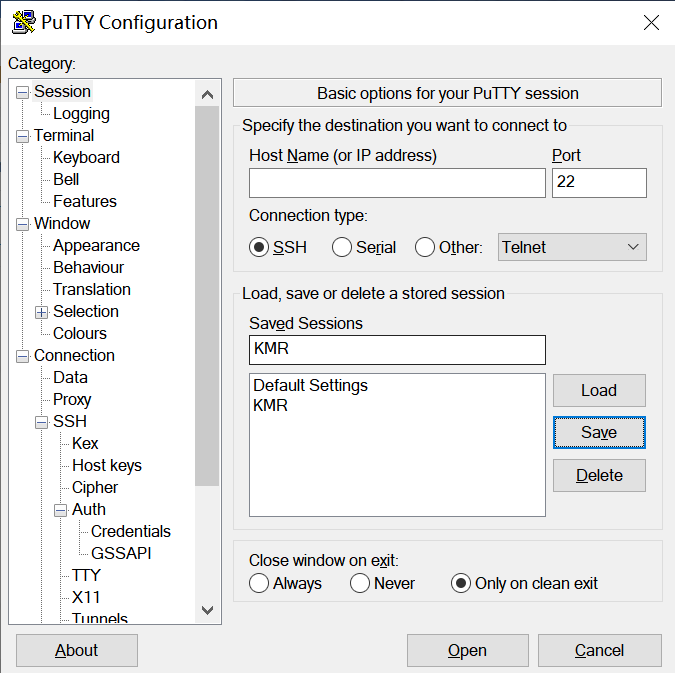Image resolution: width=675 pixels, height=673 pixels.
Task: Choose the Serial connection type
Action: [342, 247]
